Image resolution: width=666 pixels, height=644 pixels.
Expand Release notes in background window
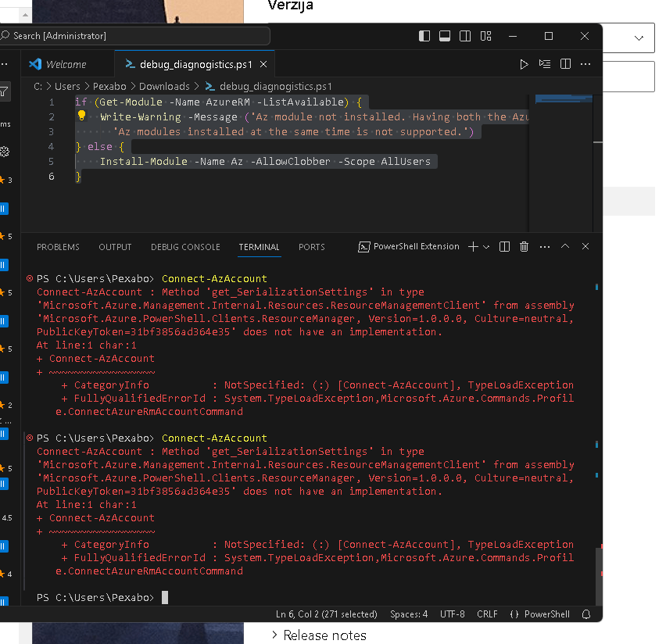click(x=319, y=635)
